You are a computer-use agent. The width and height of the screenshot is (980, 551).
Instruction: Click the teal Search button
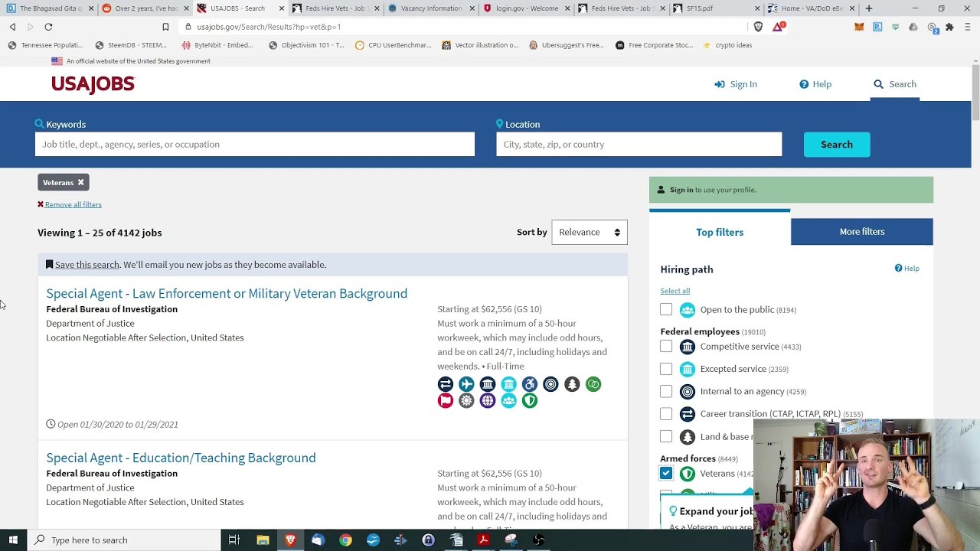837,145
